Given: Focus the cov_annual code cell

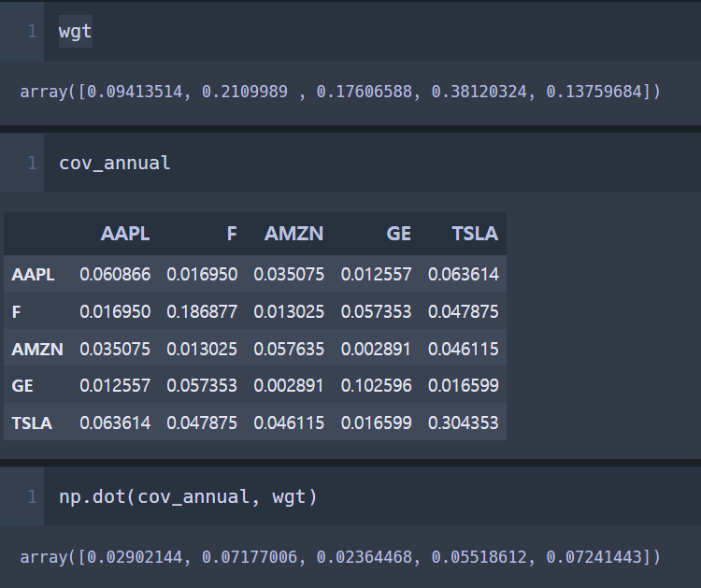Looking at the screenshot, I should 372,163.
